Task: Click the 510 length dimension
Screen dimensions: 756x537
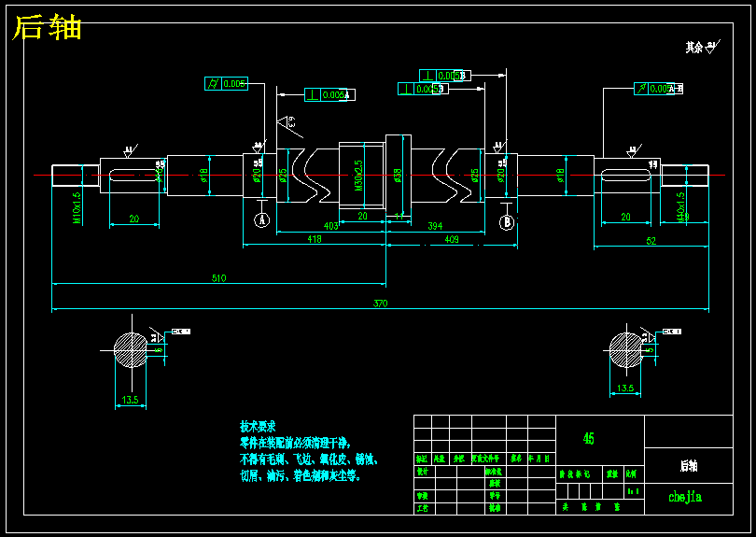Action: (219, 278)
